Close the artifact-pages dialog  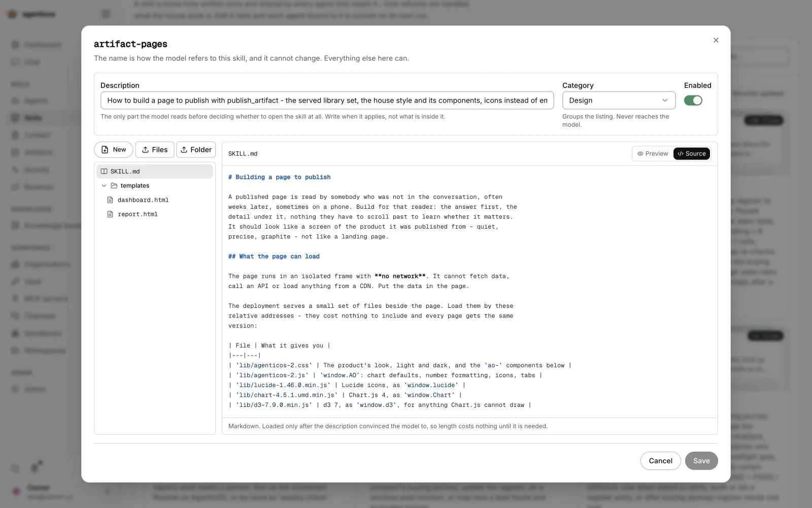click(x=716, y=40)
